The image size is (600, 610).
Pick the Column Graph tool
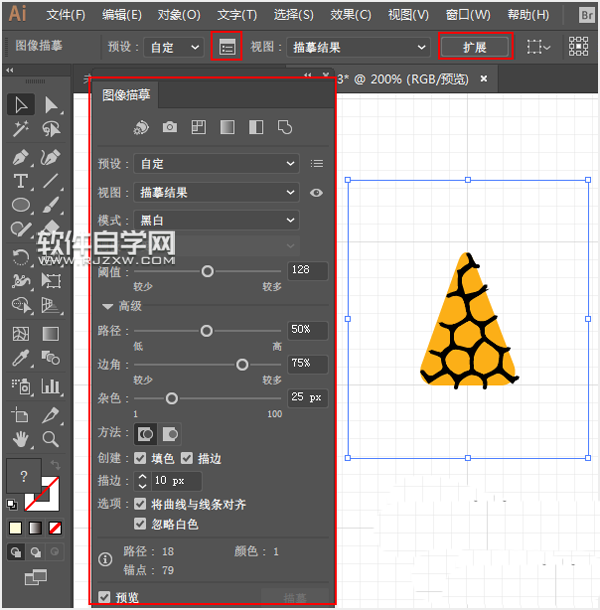[x=51, y=387]
